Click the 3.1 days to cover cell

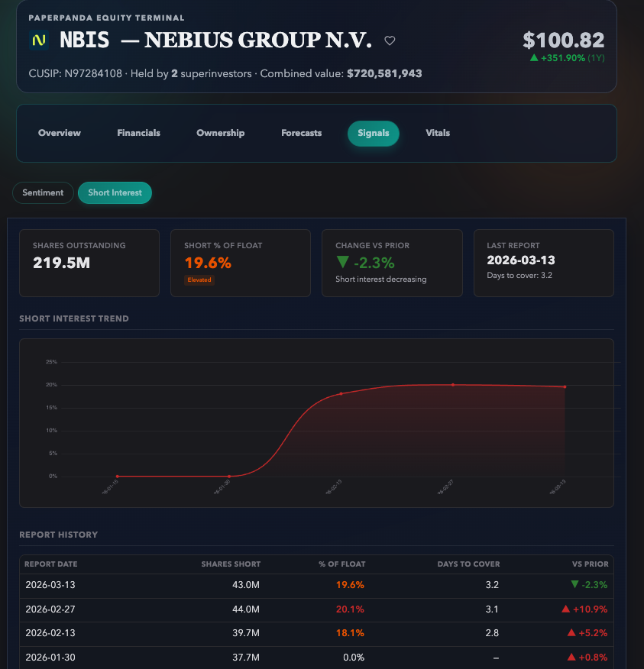[x=492, y=609]
